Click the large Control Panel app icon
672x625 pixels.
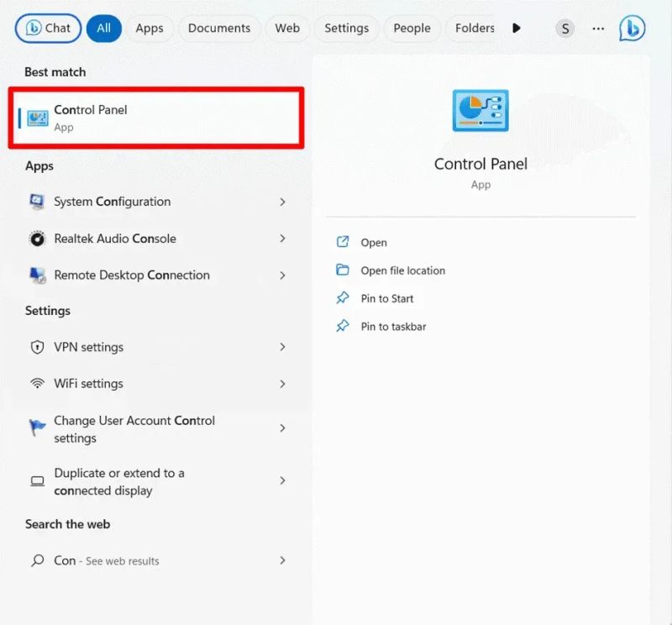pyautogui.click(x=480, y=110)
